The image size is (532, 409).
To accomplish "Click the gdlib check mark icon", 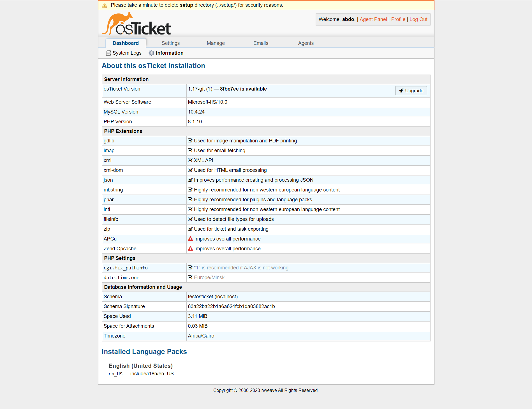I will pyautogui.click(x=190, y=141).
